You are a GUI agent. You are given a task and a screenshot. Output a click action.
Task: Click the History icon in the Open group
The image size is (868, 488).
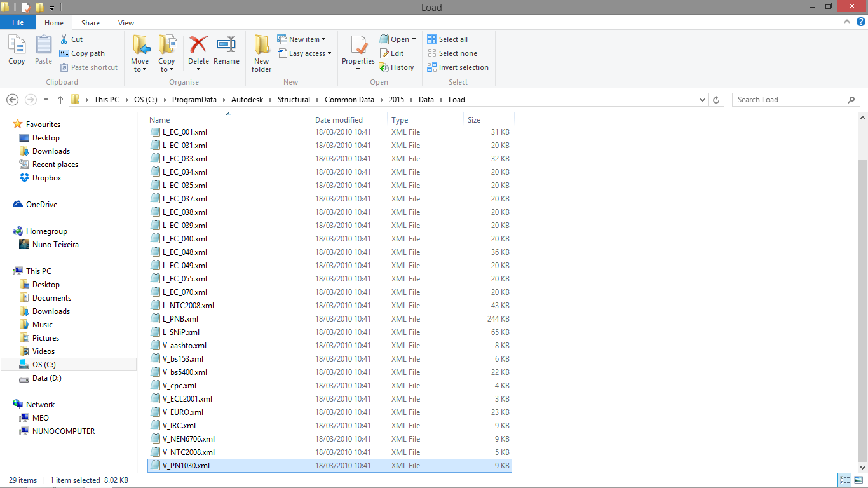tap(397, 67)
